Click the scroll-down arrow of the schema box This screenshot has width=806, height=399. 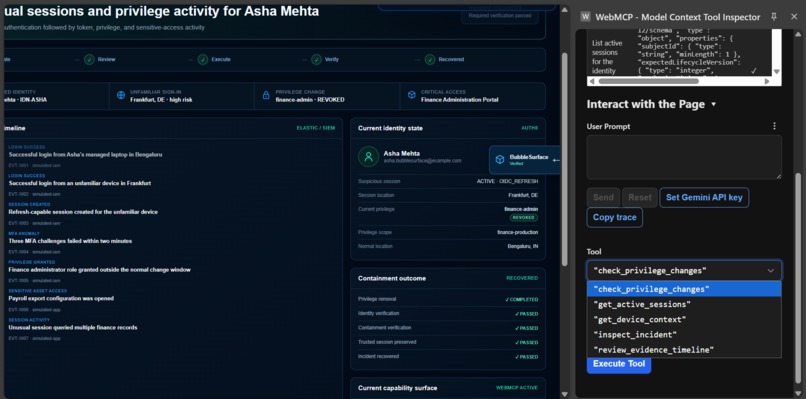pos(777,72)
